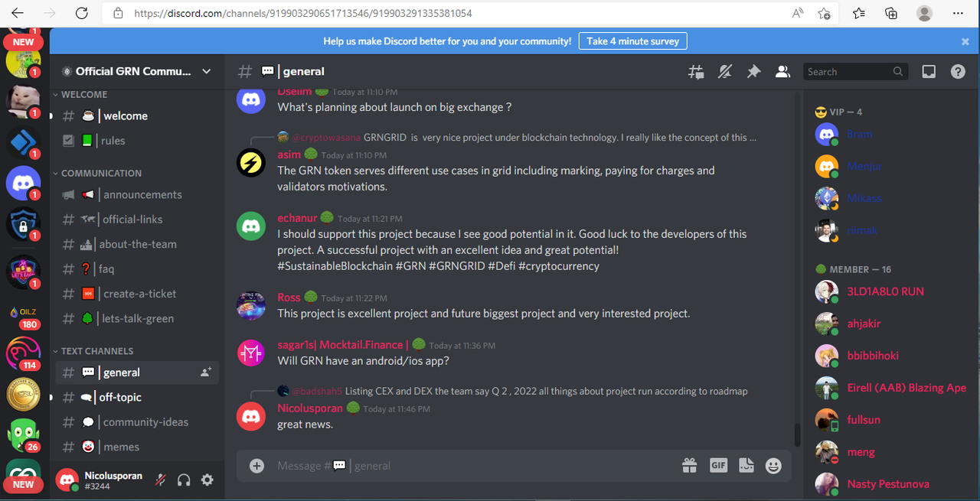Open the GIF picker
The height and width of the screenshot is (501, 980).
pos(718,465)
